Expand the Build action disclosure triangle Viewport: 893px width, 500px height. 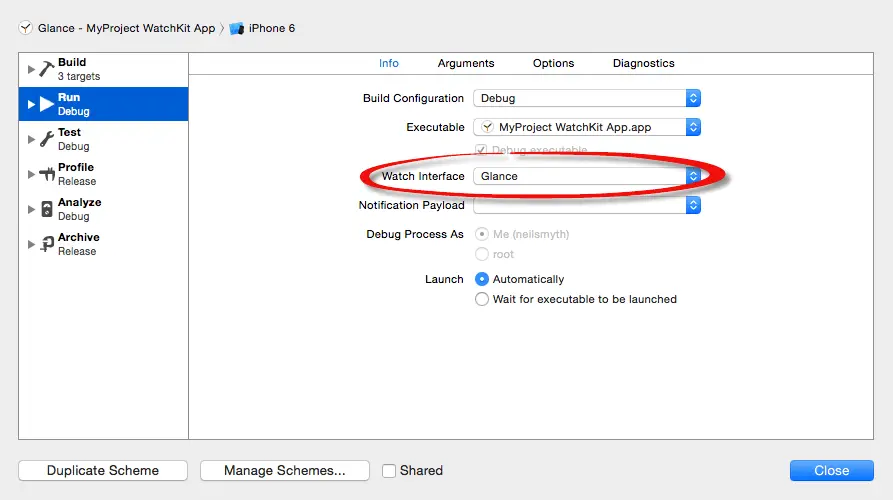tap(31, 69)
